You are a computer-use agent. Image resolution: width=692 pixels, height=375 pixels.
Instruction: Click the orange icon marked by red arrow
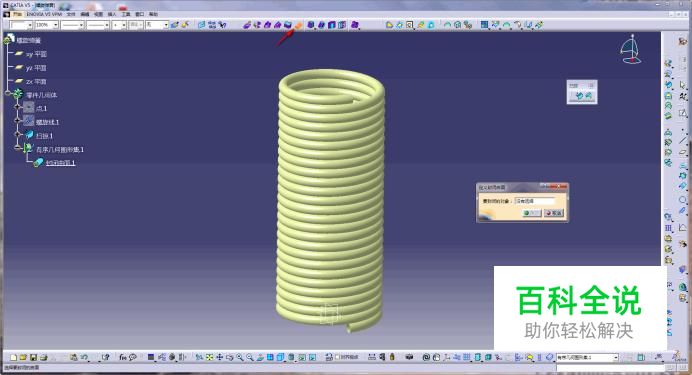coord(299,25)
